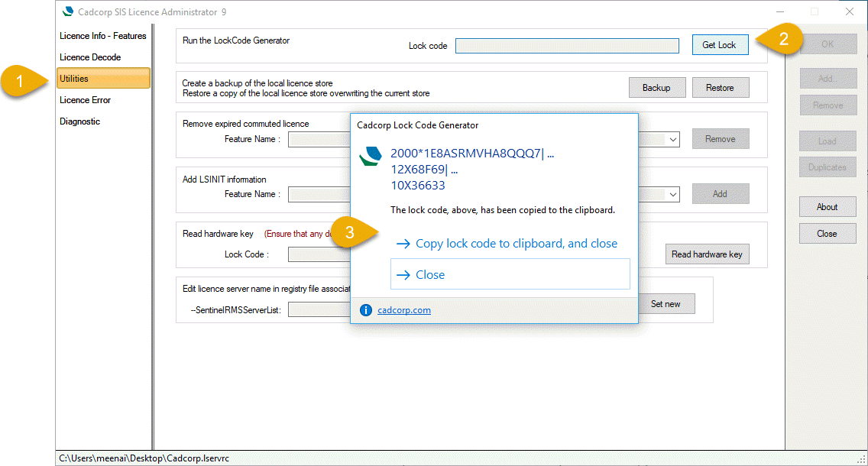Expand the Remove expired commuted licence dropdown

673,140
